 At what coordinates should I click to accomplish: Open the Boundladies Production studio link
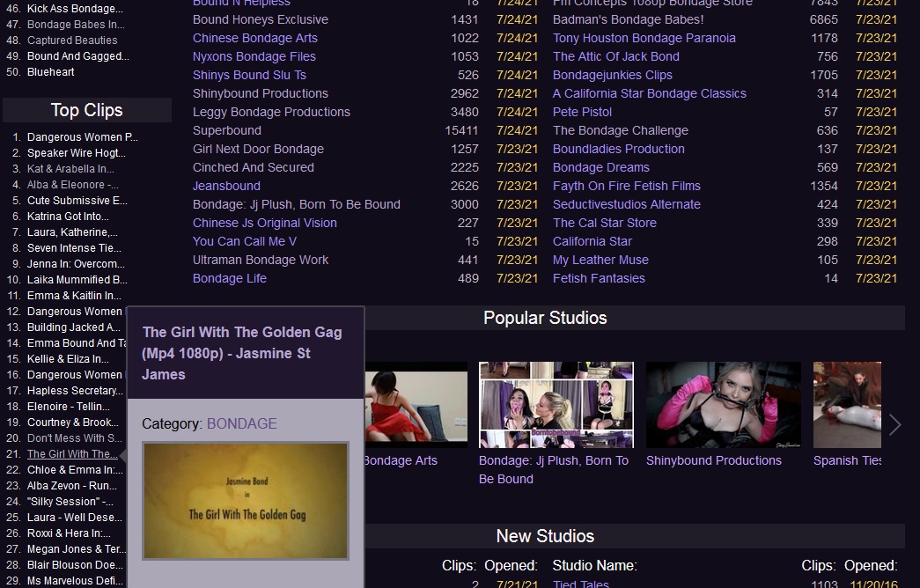(618, 149)
